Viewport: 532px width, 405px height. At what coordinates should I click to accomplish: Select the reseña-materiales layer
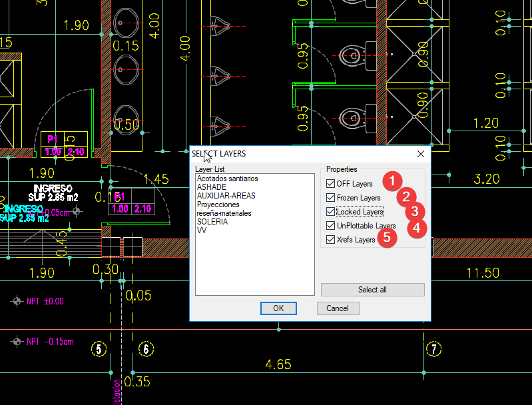(x=224, y=213)
